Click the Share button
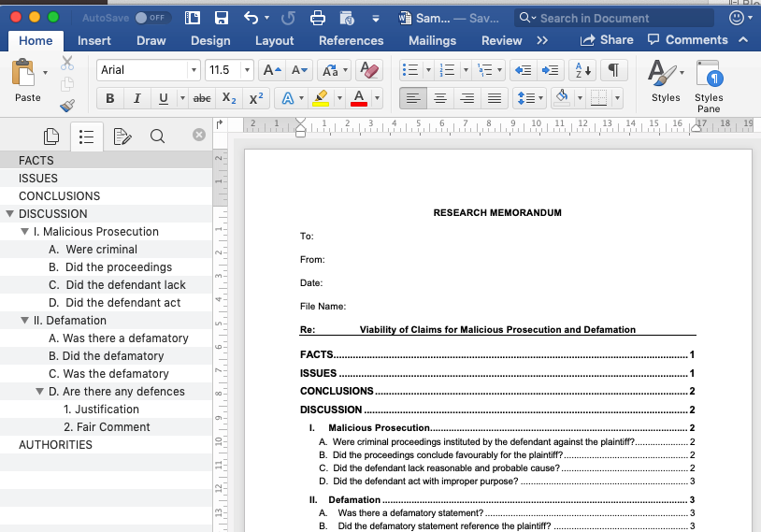 click(x=607, y=40)
